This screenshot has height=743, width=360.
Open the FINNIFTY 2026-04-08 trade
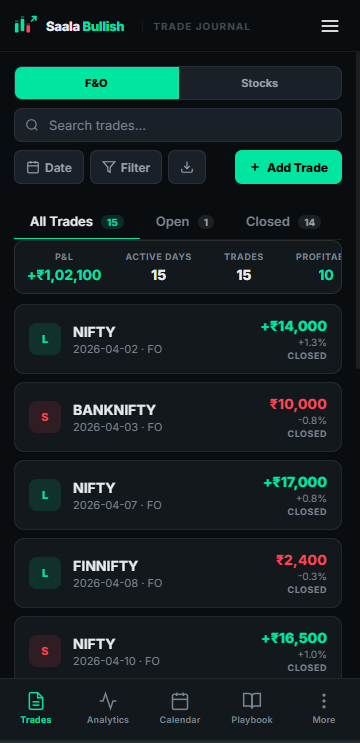(x=178, y=573)
